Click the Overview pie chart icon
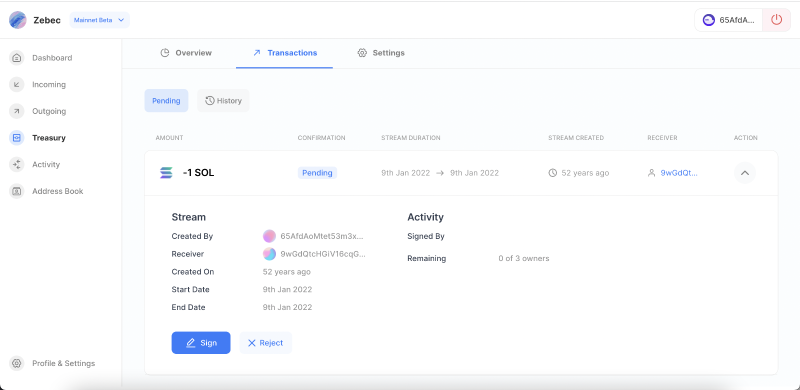The width and height of the screenshot is (800, 390). point(164,53)
